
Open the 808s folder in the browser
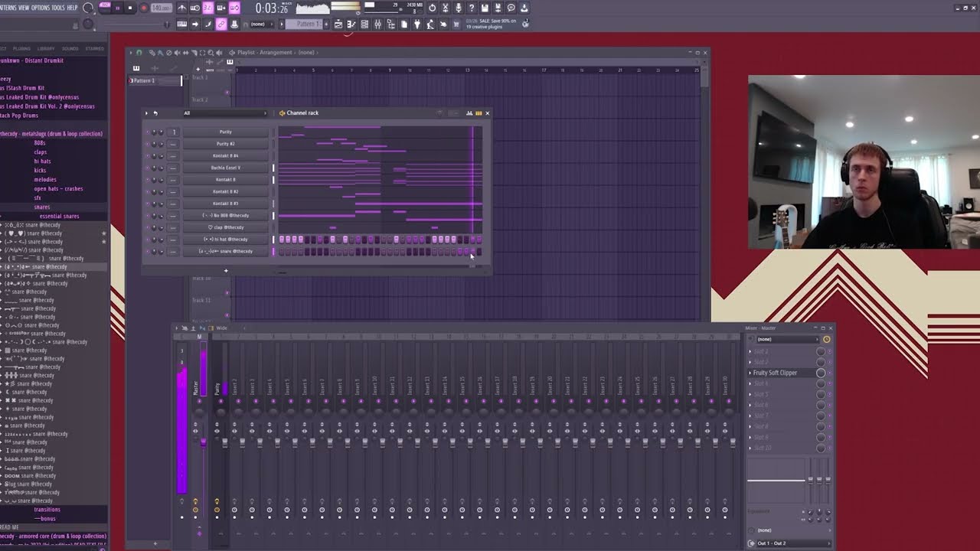(x=40, y=143)
